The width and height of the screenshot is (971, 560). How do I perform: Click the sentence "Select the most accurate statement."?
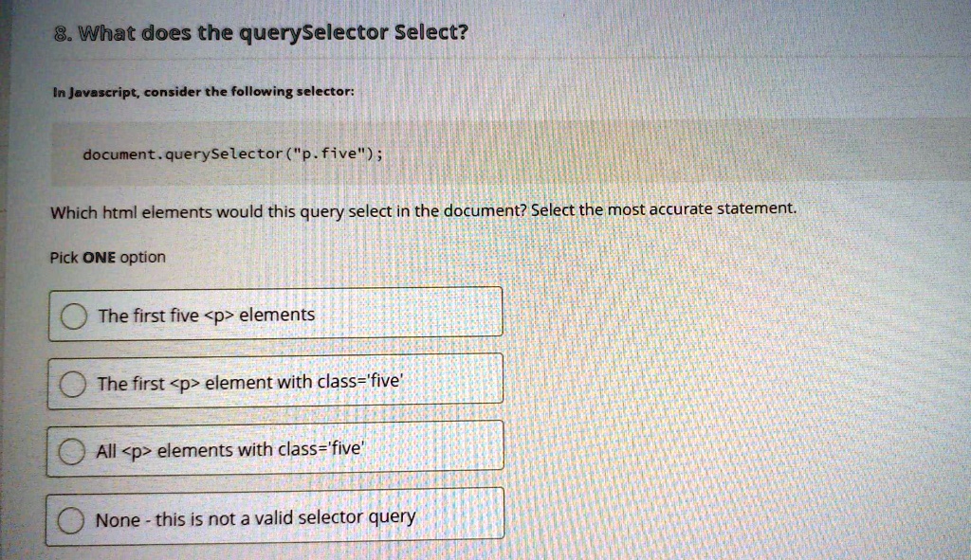[x=664, y=209]
